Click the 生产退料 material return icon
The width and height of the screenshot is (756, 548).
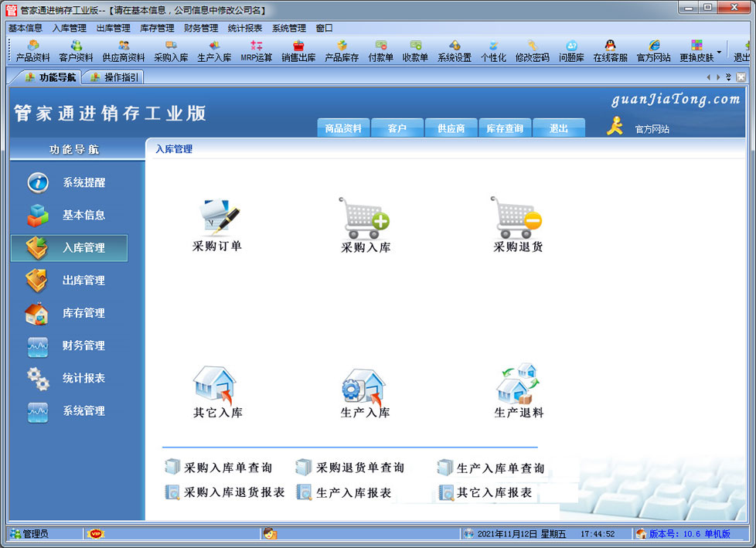[518, 385]
